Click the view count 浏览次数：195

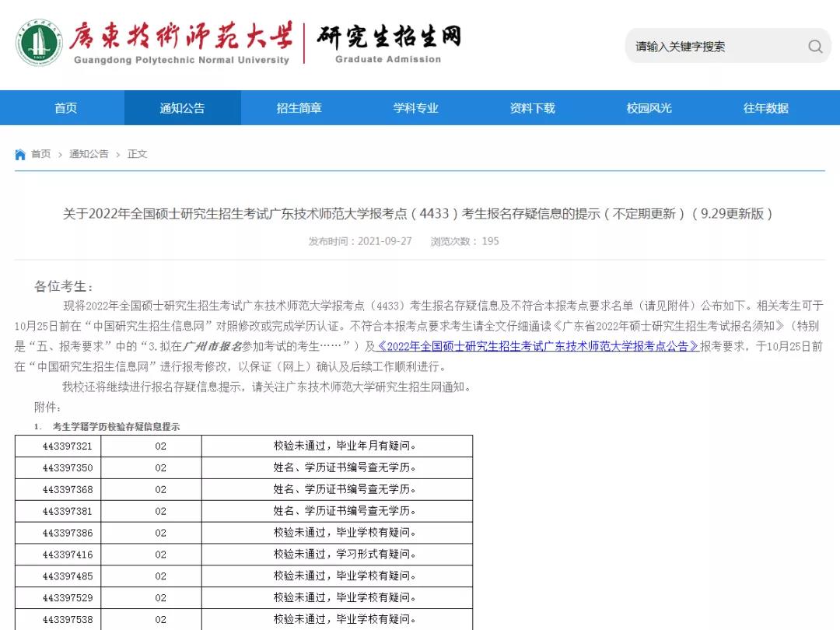pyautogui.click(x=464, y=242)
